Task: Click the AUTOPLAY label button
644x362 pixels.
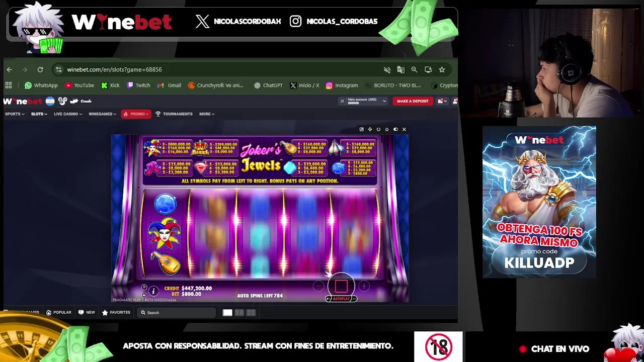Action: (341, 299)
